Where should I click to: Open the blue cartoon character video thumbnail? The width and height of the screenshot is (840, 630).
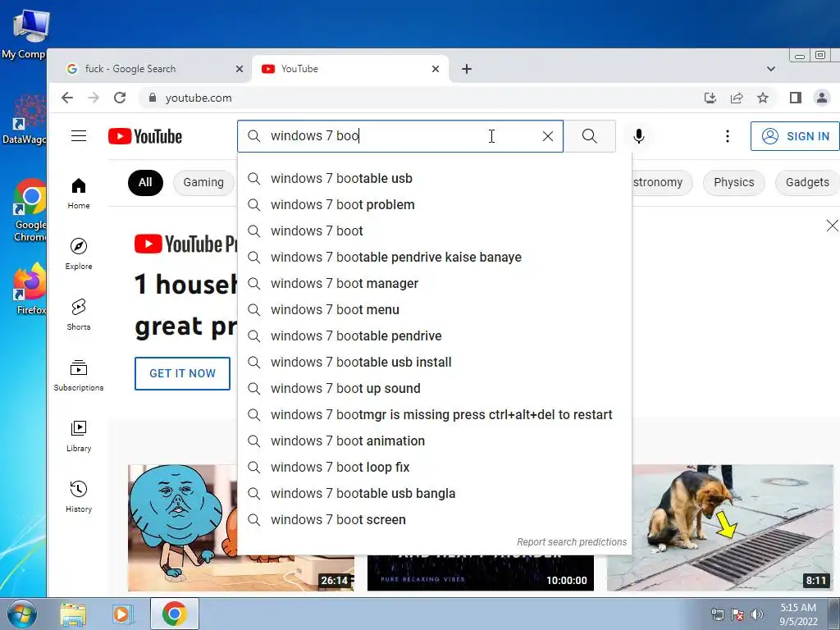click(x=182, y=527)
